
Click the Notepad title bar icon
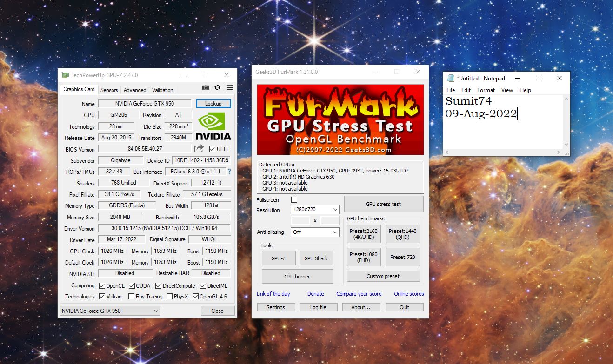click(x=450, y=78)
